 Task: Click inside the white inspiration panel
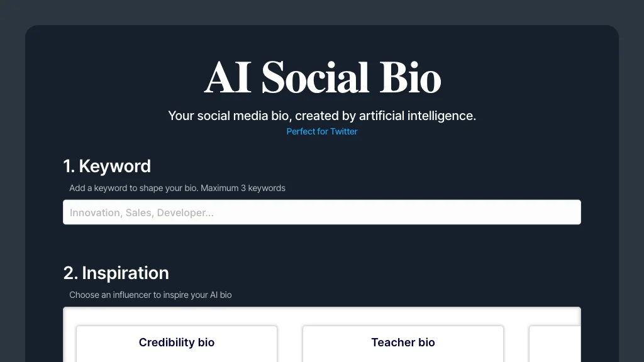pos(321,314)
